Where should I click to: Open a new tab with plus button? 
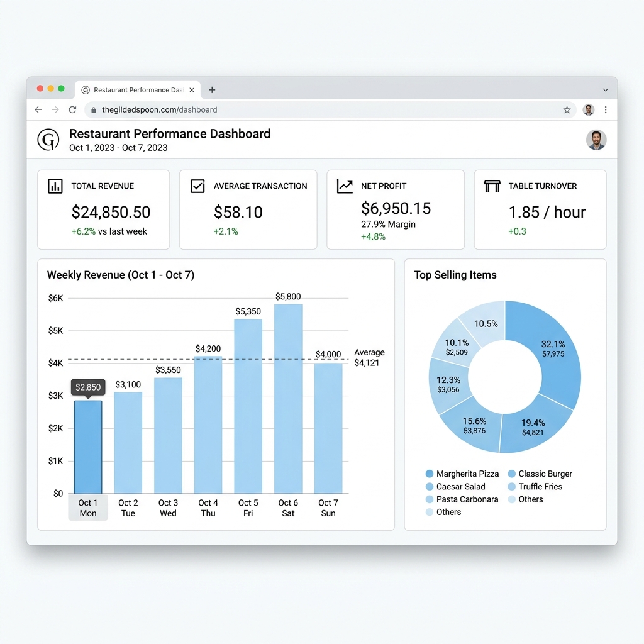coord(212,90)
